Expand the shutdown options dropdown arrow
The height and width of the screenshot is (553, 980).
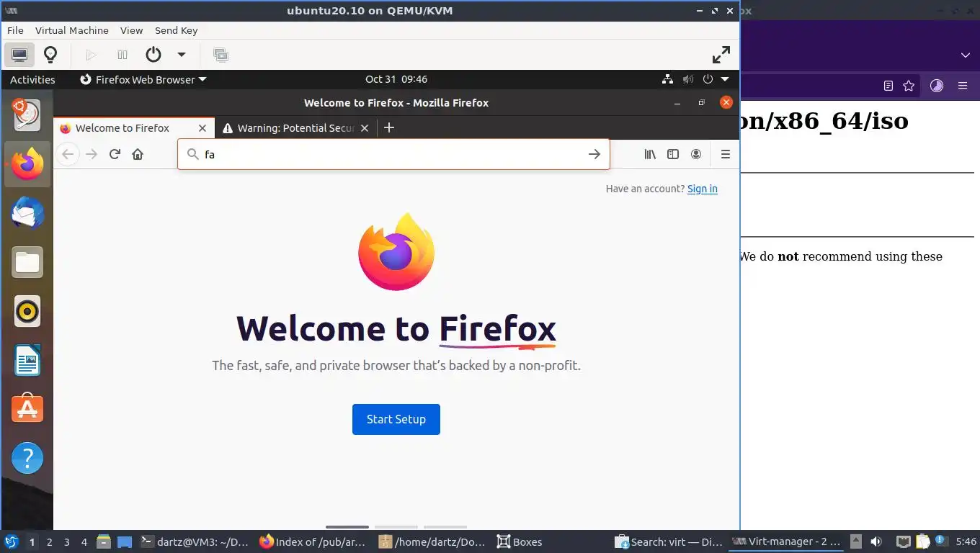[x=182, y=55]
